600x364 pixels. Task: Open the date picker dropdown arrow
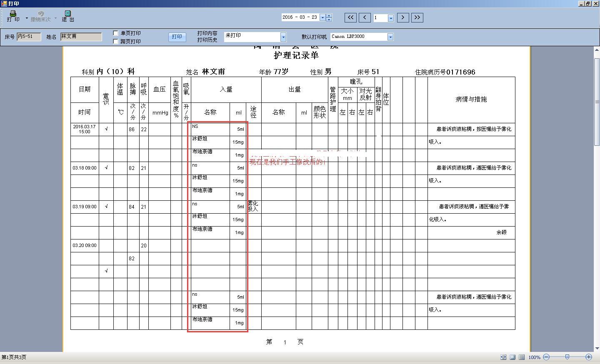coord(322,17)
